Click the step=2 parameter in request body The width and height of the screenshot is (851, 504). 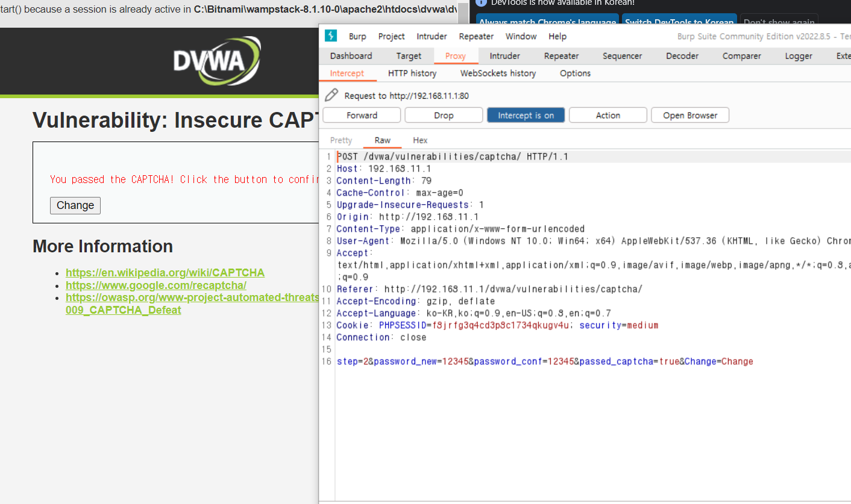(352, 361)
